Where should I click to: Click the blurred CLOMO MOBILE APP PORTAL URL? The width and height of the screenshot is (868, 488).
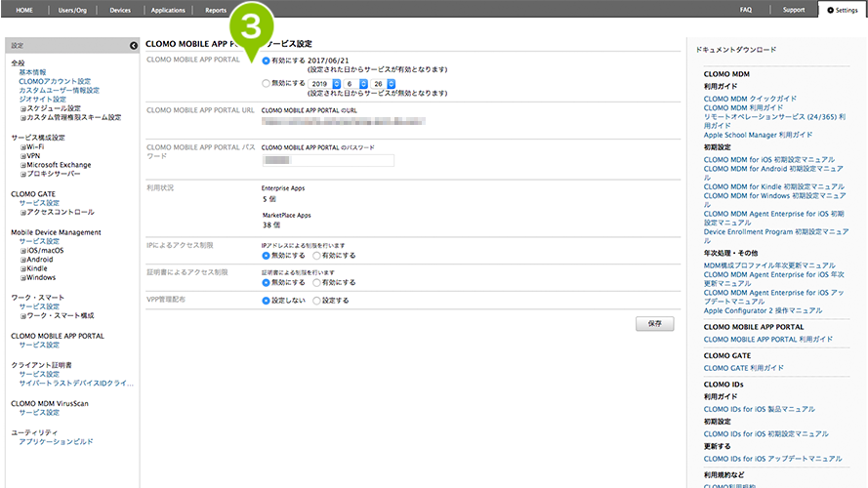[344, 121]
